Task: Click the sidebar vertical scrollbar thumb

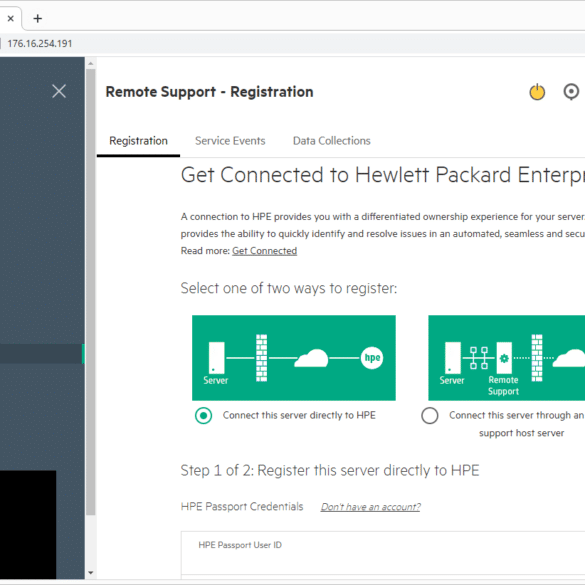Action: [x=91, y=292]
